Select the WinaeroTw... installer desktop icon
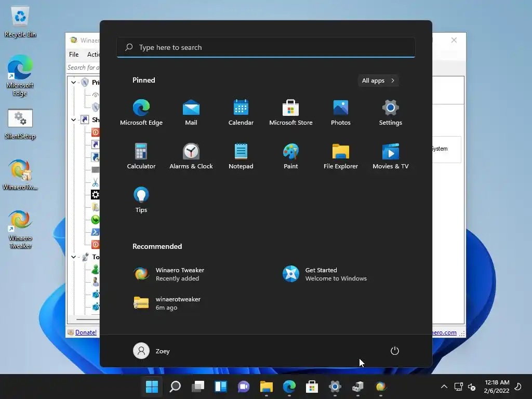The height and width of the screenshot is (399, 532). (x=20, y=175)
